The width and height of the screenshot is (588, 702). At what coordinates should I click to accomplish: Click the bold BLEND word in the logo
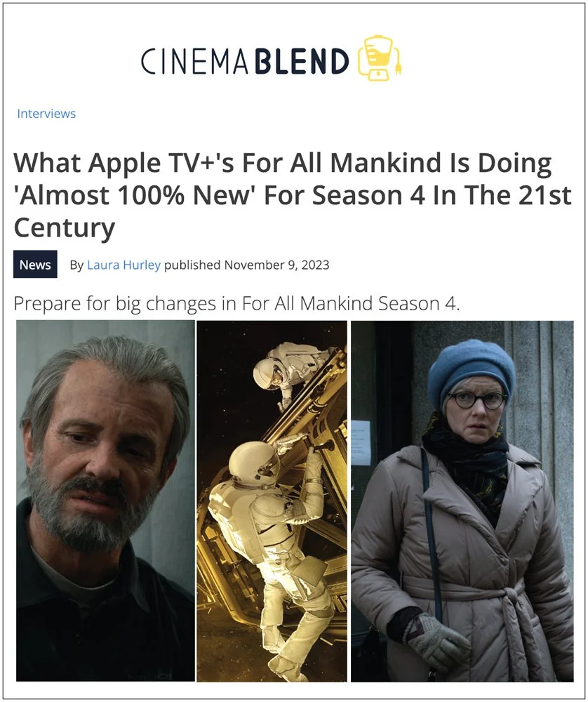point(302,61)
